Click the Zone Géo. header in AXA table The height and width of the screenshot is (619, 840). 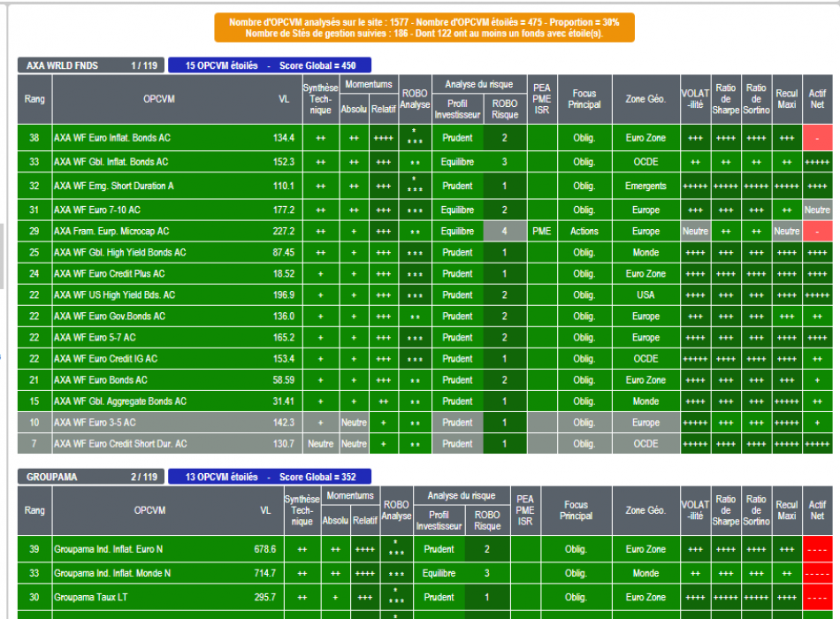coord(645,99)
